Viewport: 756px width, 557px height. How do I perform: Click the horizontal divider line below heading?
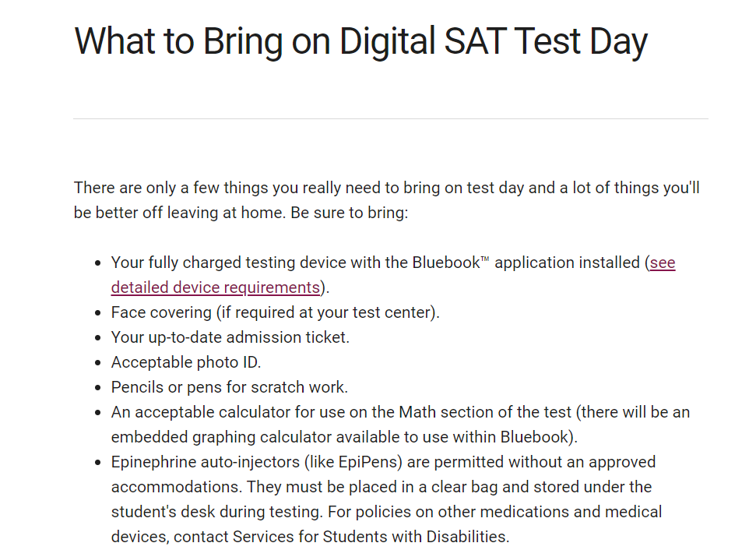391,118
